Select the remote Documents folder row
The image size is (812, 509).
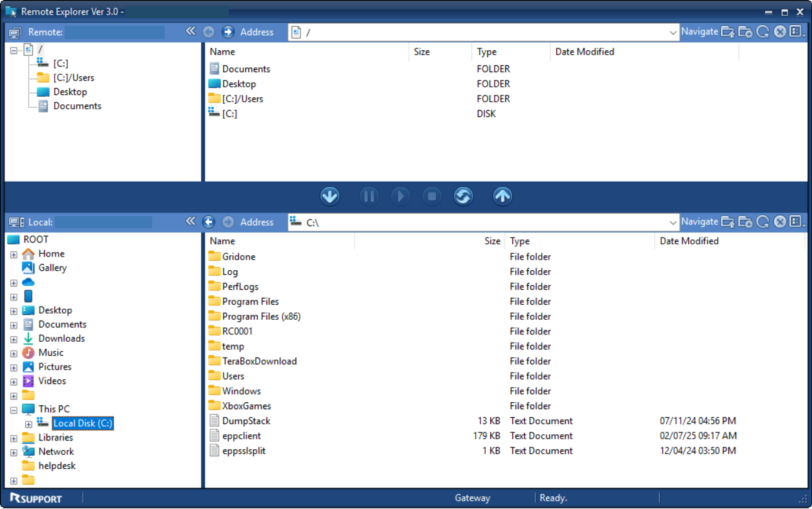coord(246,69)
